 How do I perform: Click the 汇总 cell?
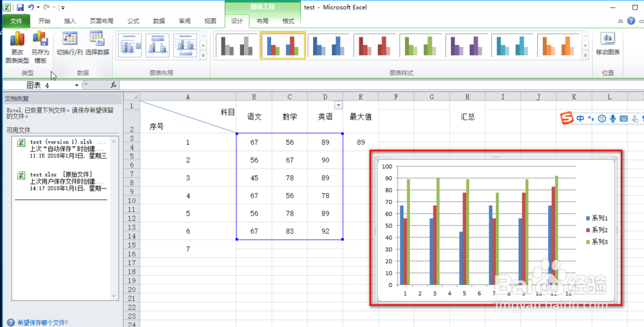468,117
